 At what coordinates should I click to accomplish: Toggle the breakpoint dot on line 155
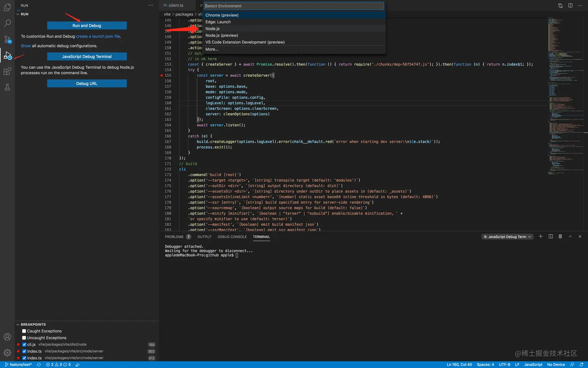click(162, 76)
